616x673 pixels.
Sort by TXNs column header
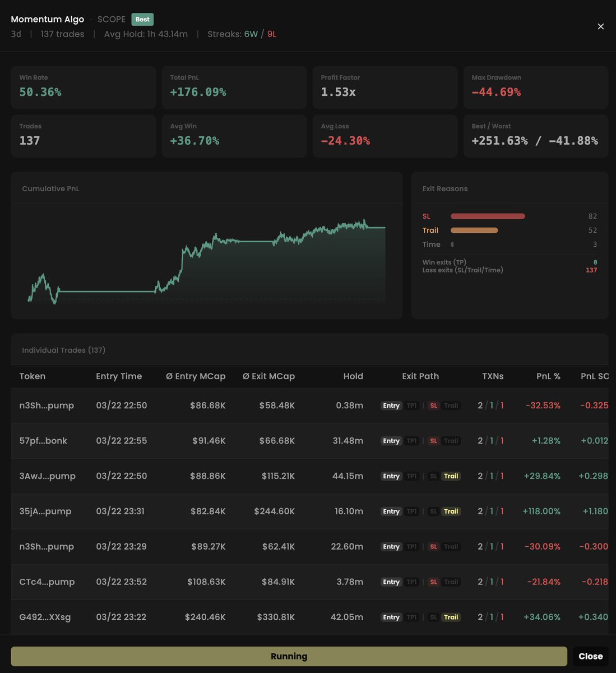point(493,376)
